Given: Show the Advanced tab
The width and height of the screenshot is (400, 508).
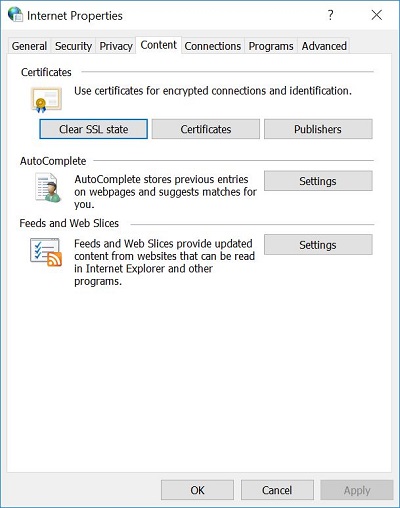Looking at the screenshot, I should (x=324, y=46).
